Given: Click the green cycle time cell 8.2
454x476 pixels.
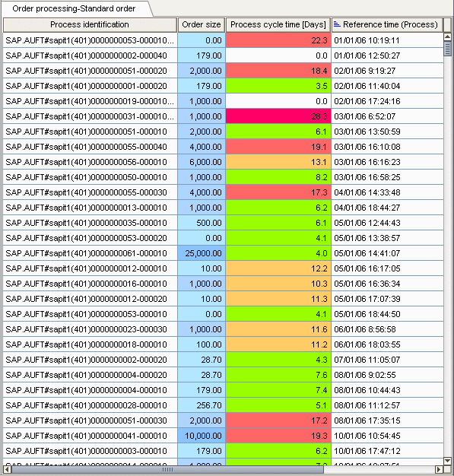Looking at the screenshot, I should [x=278, y=177].
